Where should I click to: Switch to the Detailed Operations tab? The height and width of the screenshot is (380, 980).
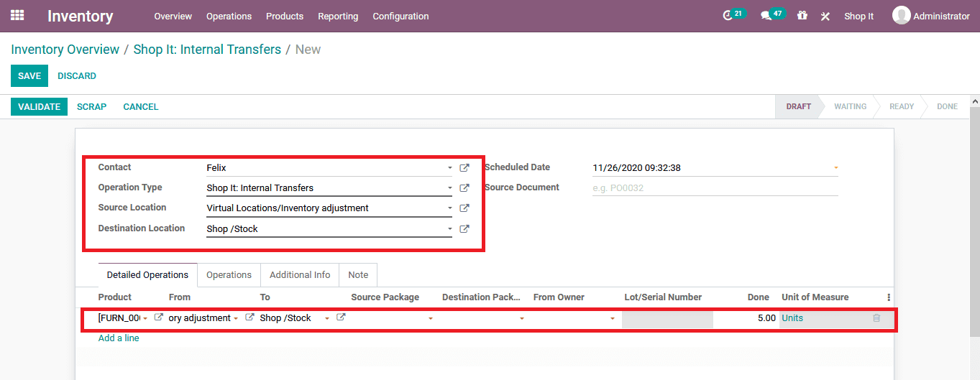click(148, 275)
